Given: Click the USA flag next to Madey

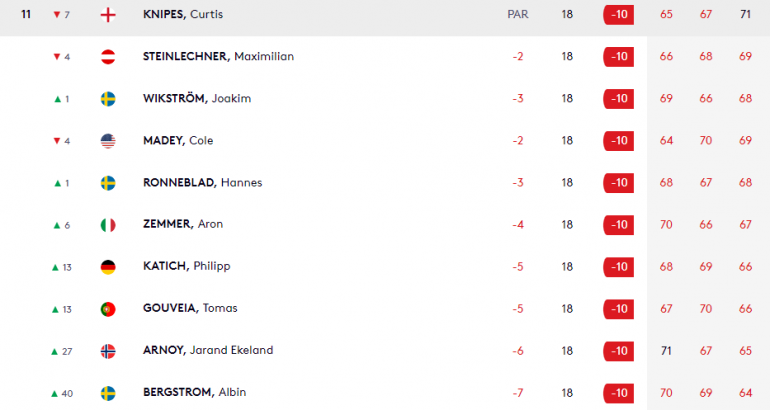Looking at the screenshot, I should click(108, 141).
